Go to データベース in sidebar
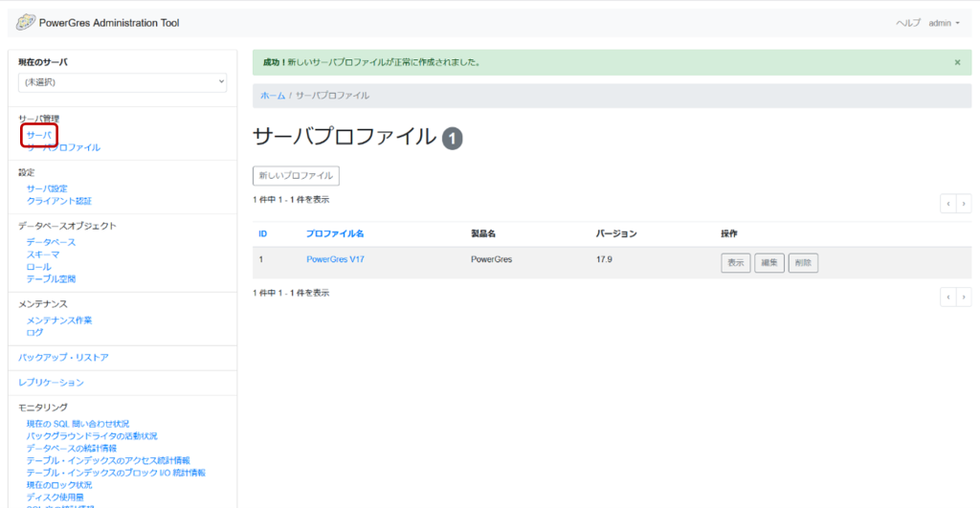The height and width of the screenshot is (508, 980). [x=51, y=242]
